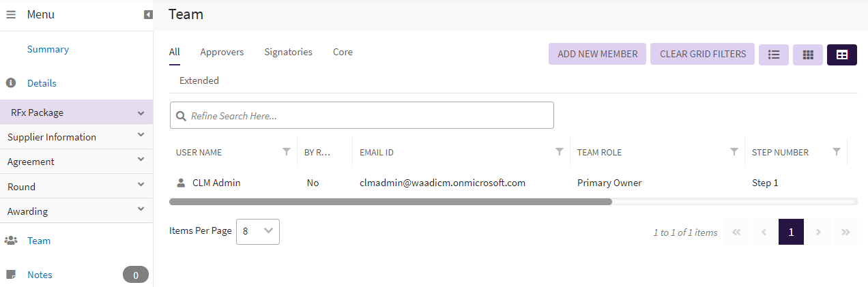Switch to tile grid view icon
This screenshot has height=287, width=868.
click(x=808, y=55)
